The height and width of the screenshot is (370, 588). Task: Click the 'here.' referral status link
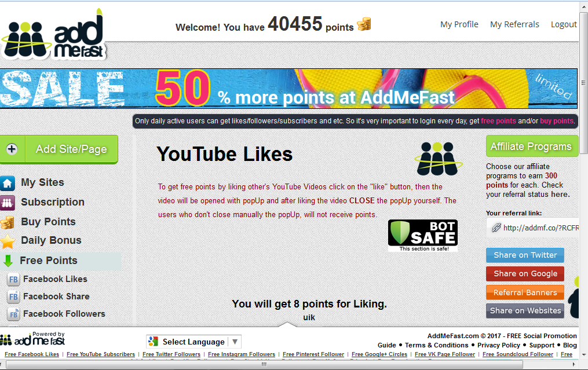pyautogui.click(x=560, y=194)
